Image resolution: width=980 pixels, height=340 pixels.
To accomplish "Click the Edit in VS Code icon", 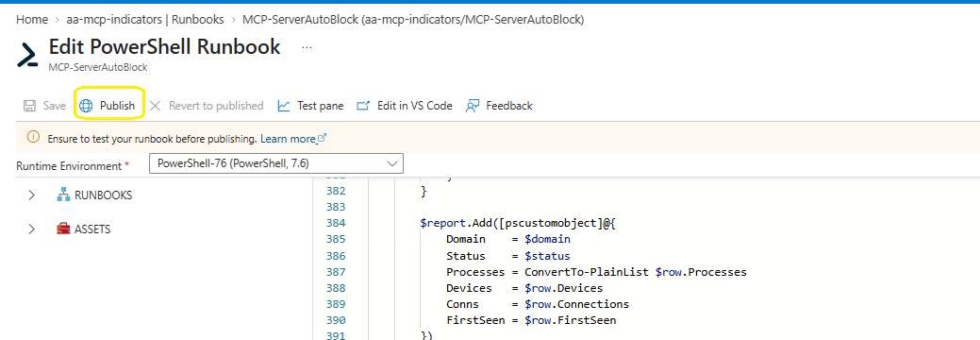I will click(x=364, y=106).
